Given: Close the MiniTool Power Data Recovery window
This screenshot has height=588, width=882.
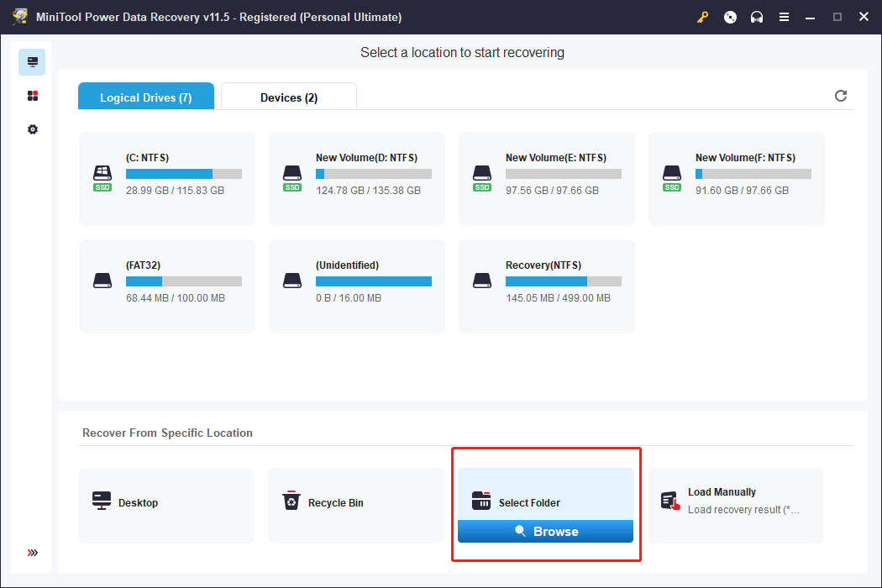Looking at the screenshot, I should (864, 17).
